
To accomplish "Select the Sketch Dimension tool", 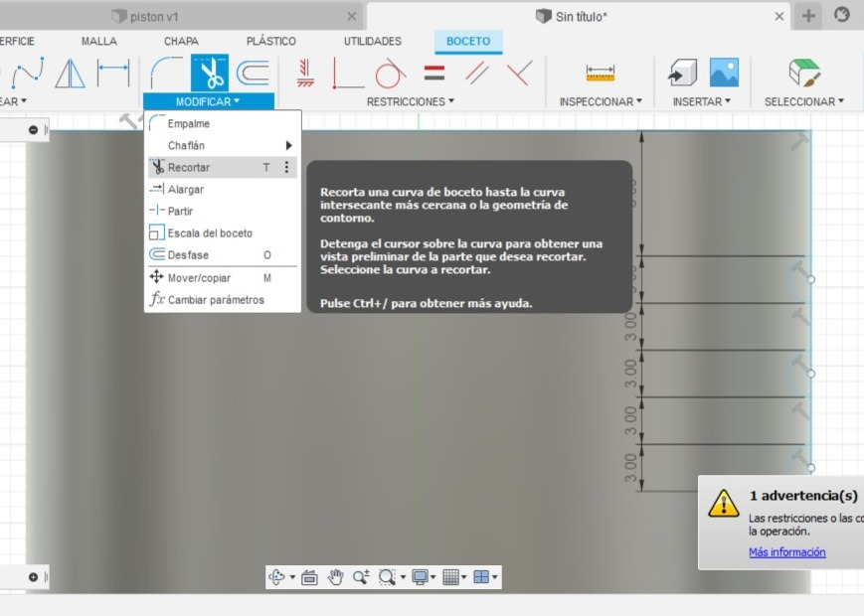I will click(x=113, y=73).
